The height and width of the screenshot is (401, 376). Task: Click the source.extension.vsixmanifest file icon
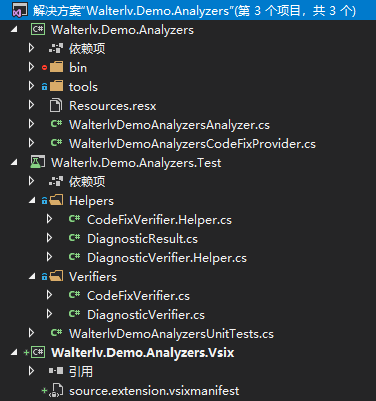(56, 390)
